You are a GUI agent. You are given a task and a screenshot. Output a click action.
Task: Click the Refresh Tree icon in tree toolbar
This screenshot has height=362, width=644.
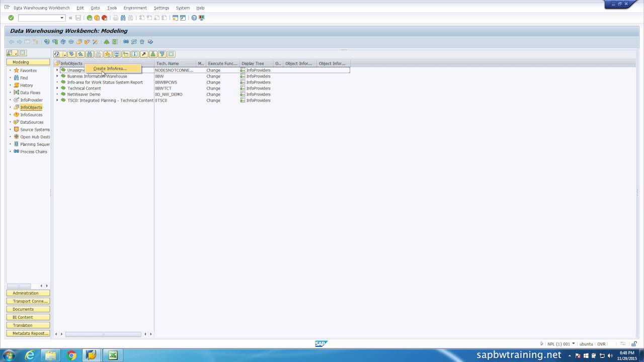57,54
